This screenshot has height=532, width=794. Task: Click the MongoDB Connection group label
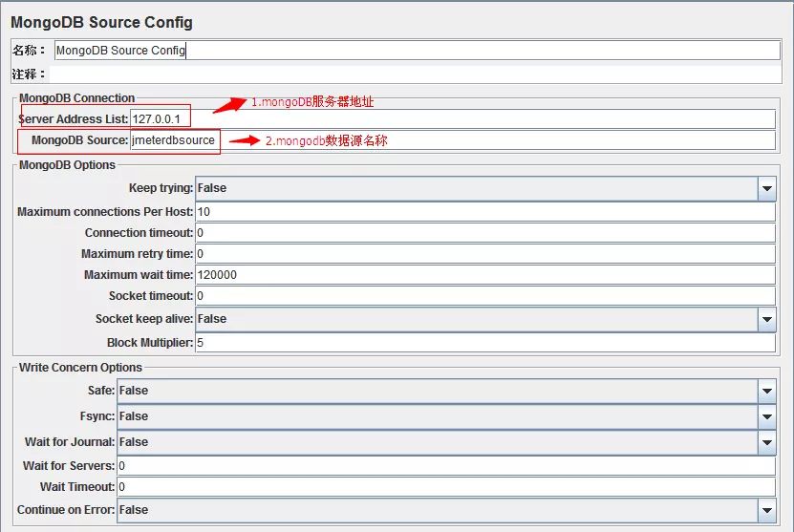point(77,97)
